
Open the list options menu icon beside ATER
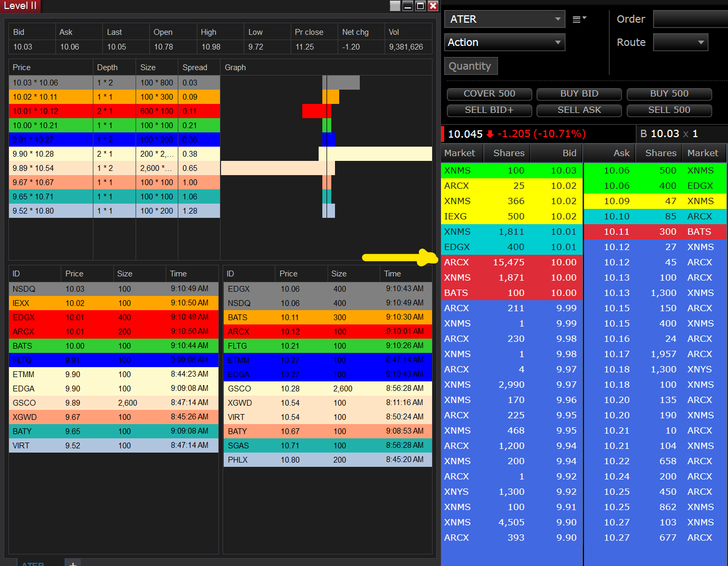(579, 19)
